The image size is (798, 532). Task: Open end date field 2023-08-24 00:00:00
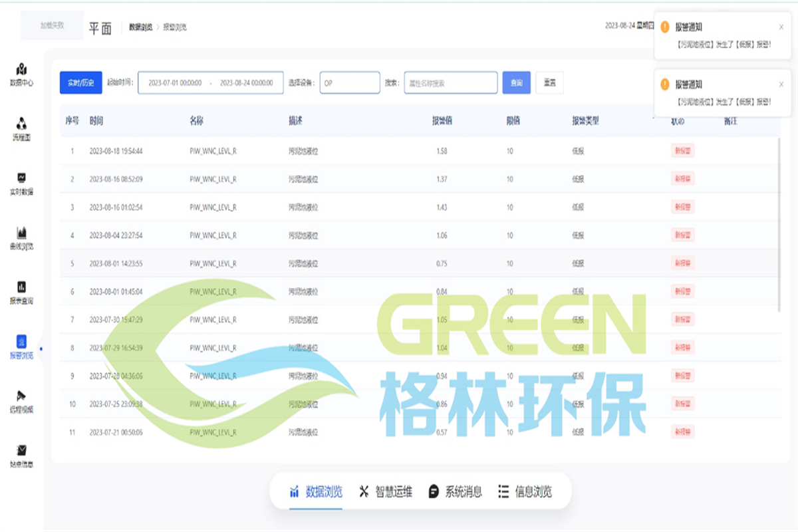pos(247,83)
